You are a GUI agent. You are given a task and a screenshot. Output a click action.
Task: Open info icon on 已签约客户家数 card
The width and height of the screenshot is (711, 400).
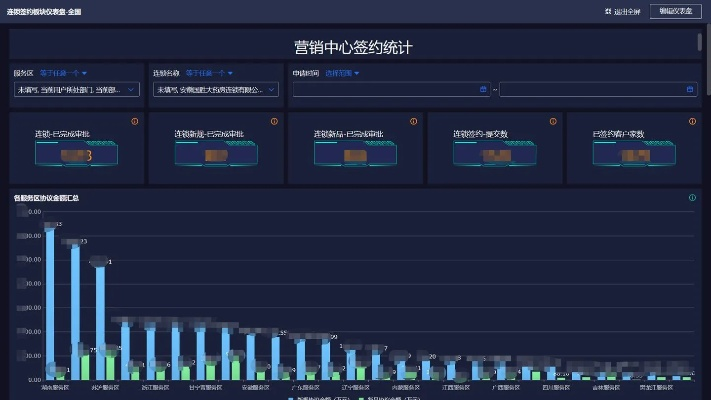(x=691, y=121)
